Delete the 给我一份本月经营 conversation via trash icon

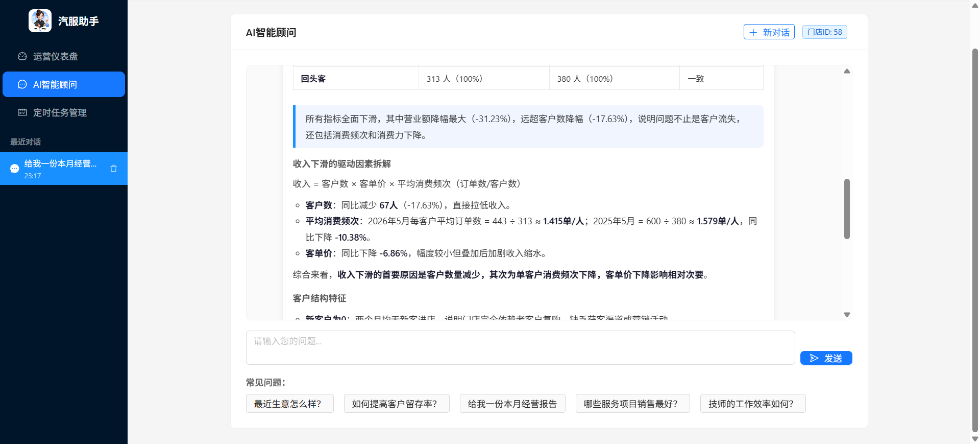coord(113,168)
